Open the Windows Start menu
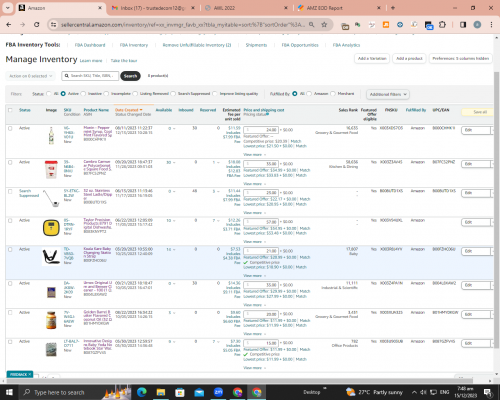This screenshot has height=400, width=500. (9, 392)
